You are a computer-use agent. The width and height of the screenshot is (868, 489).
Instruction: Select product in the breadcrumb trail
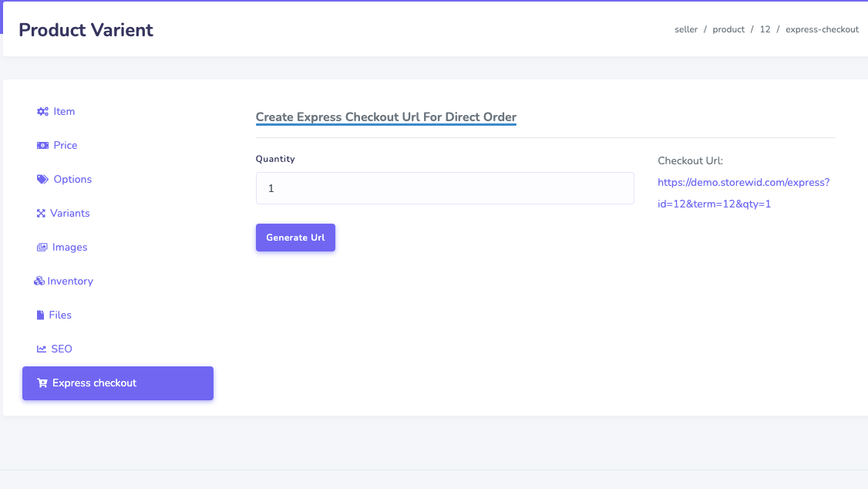[728, 29]
